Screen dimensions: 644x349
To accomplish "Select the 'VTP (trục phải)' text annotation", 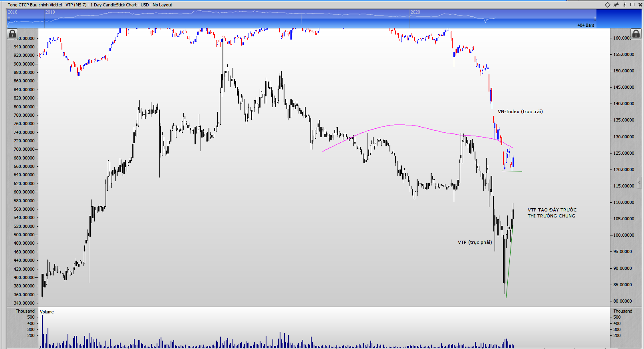I will [x=475, y=242].
